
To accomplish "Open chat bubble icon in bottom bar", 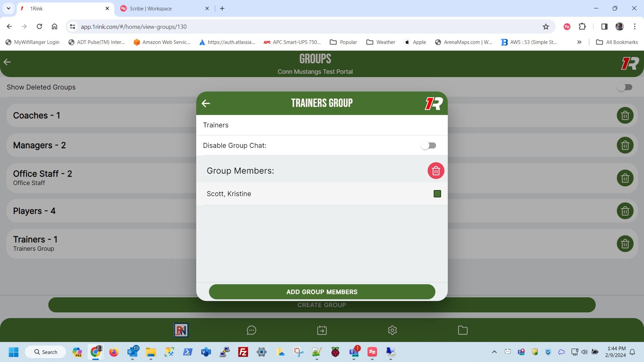I will tap(251, 330).
